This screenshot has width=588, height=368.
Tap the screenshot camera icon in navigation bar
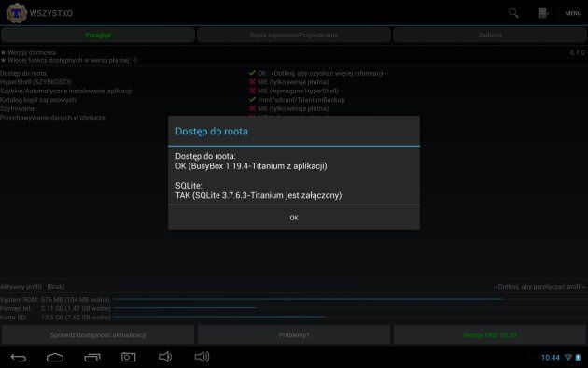tap(128, 357)
